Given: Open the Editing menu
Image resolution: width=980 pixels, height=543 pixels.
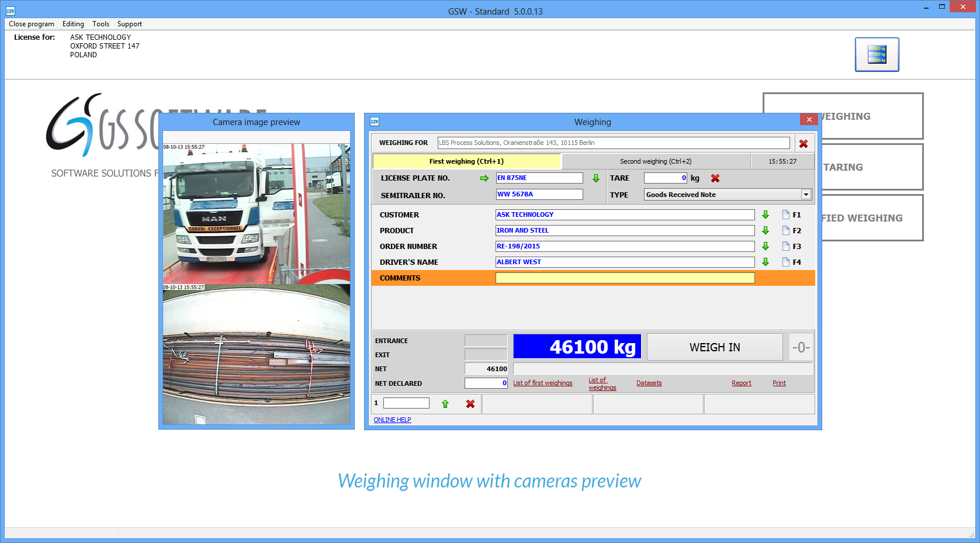Looking at the screenshot, I should coord(73,24).
